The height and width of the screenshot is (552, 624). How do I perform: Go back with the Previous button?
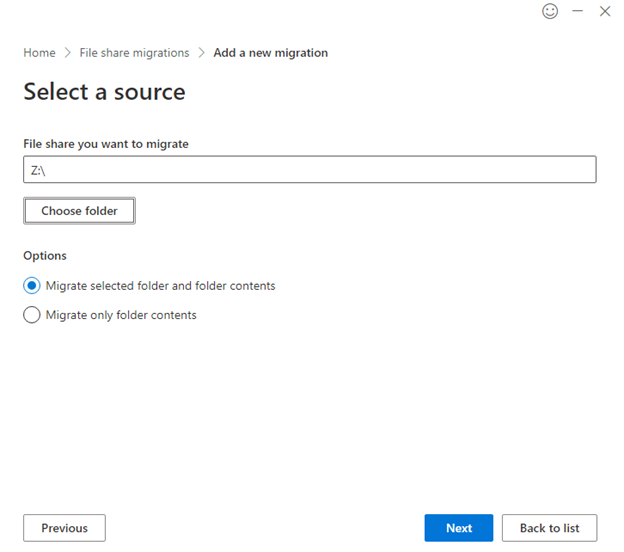pyautogui.click(x=64, y=528)
